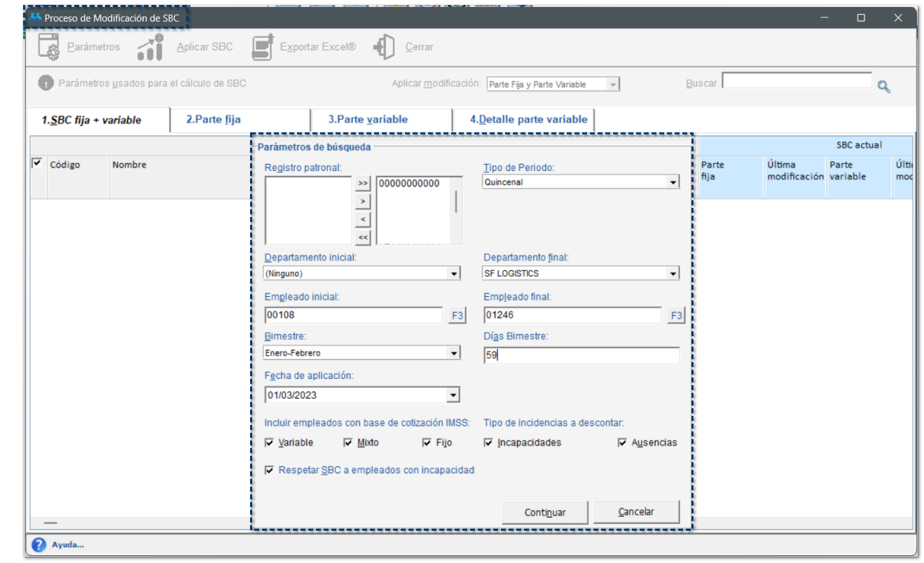Uncheck the Variable checkbox
The width and height of the screenshot is (924, 563).
coord(270,443)
